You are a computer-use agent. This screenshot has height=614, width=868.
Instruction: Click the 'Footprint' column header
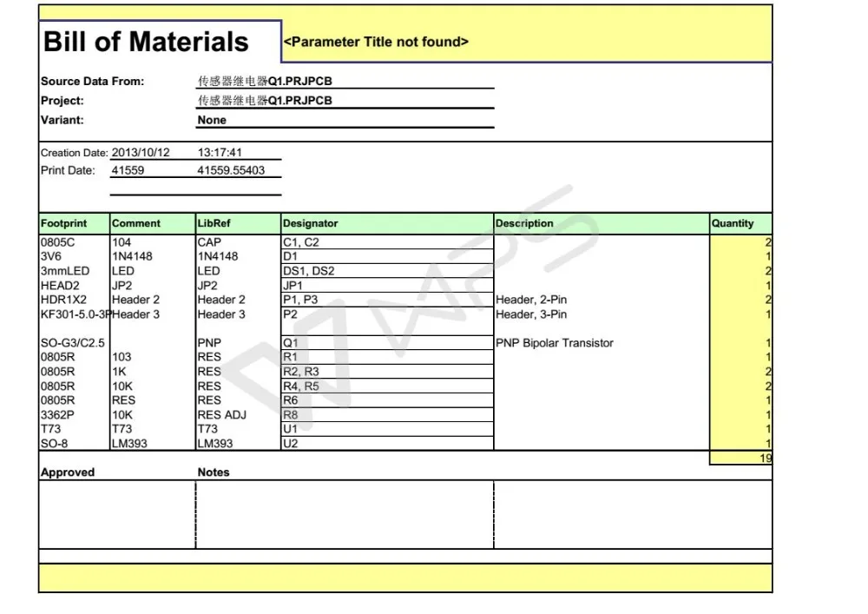(74, 224)
